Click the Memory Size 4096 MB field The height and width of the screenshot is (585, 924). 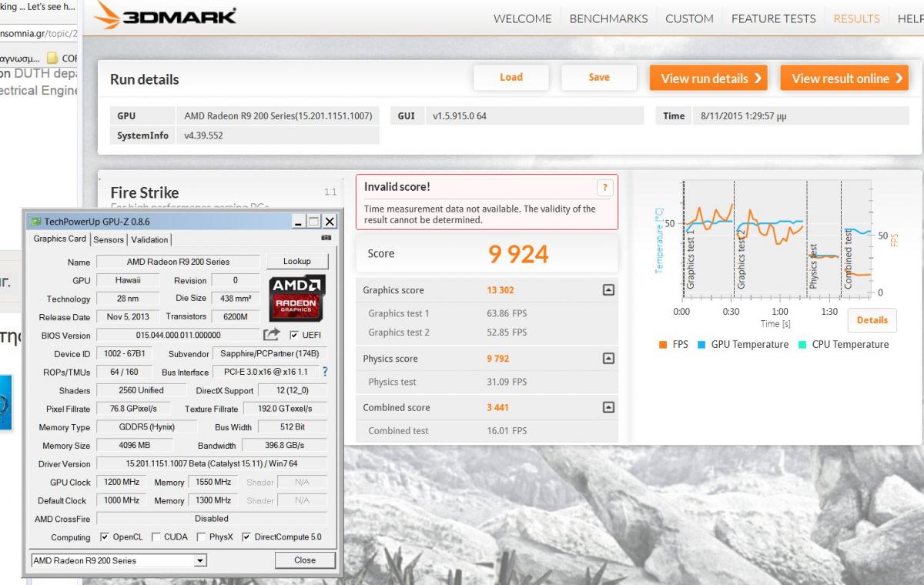[135, 446]
